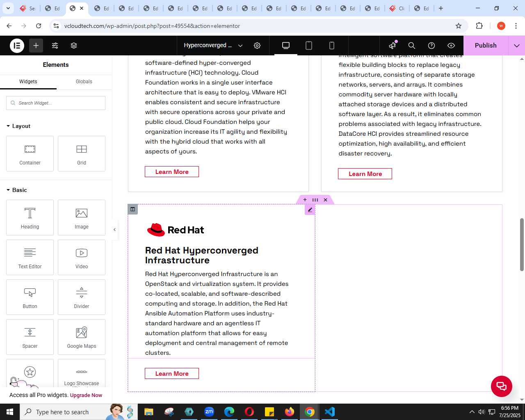Reload the page
The image size is (525, 420).
(x=39, y=26)
